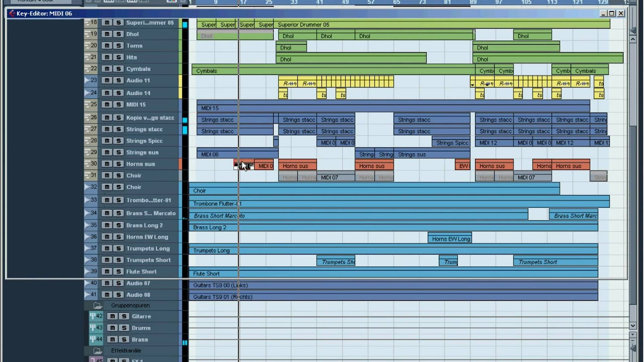Mute the Hits track

(x=107, y=57)
